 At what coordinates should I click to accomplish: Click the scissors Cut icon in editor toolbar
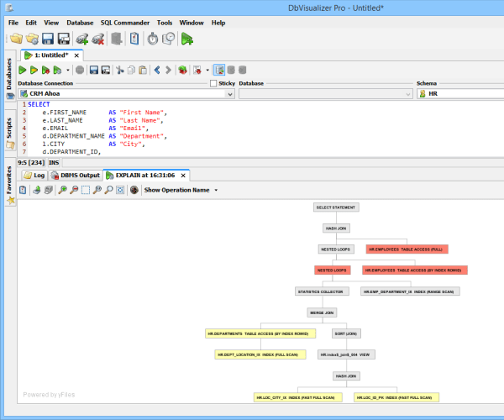pyautogui.click(x=119, y=70)
